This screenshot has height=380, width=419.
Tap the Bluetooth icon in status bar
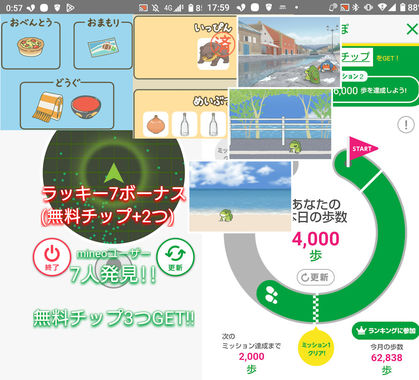tap(355, 7)
